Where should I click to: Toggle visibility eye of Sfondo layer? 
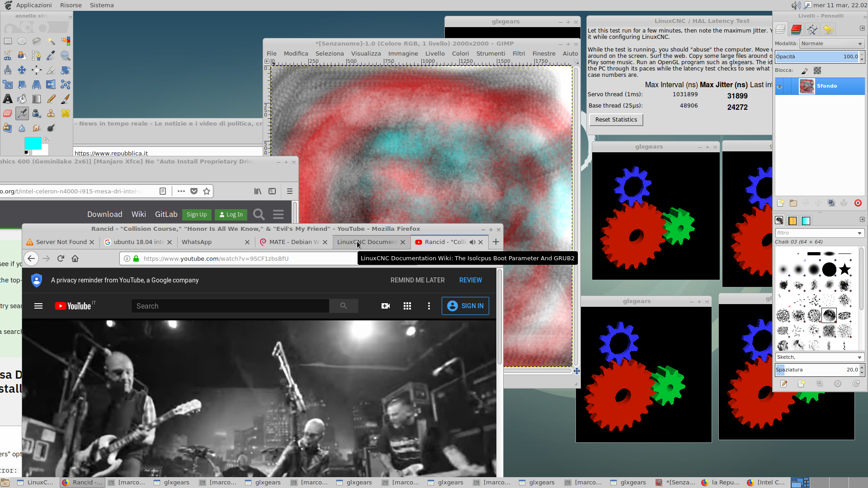tap(779, 86)
